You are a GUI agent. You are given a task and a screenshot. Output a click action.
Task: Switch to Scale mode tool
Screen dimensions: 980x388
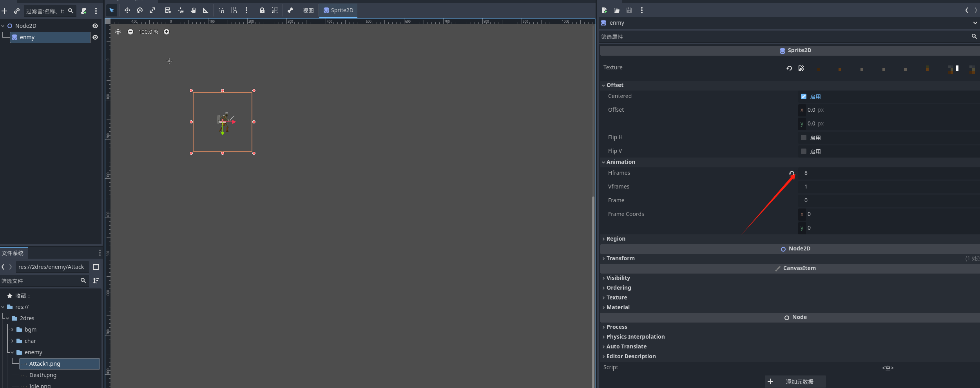(152, 10)
